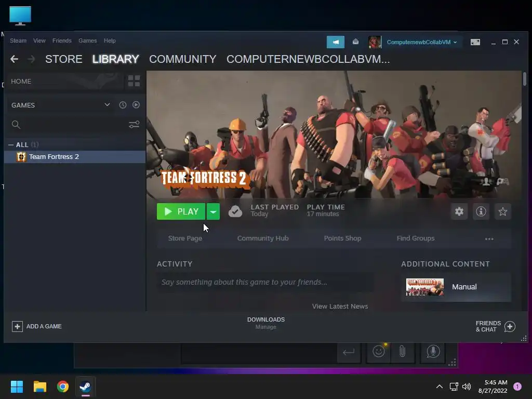The image size is (532, 399).
Task: Open the Community Hub link
Action: pos(263,238)
